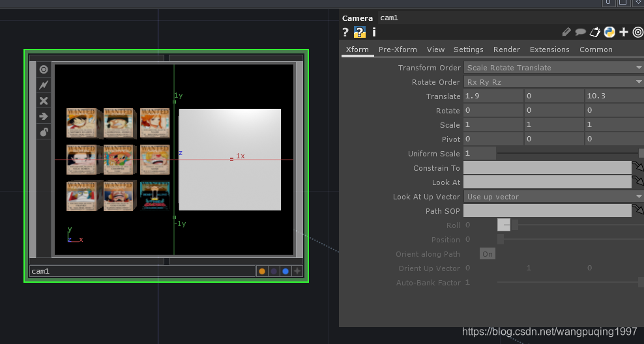644x344 pixels.
Task: Click the plus icon in parameter header
Action: (623, 32)
